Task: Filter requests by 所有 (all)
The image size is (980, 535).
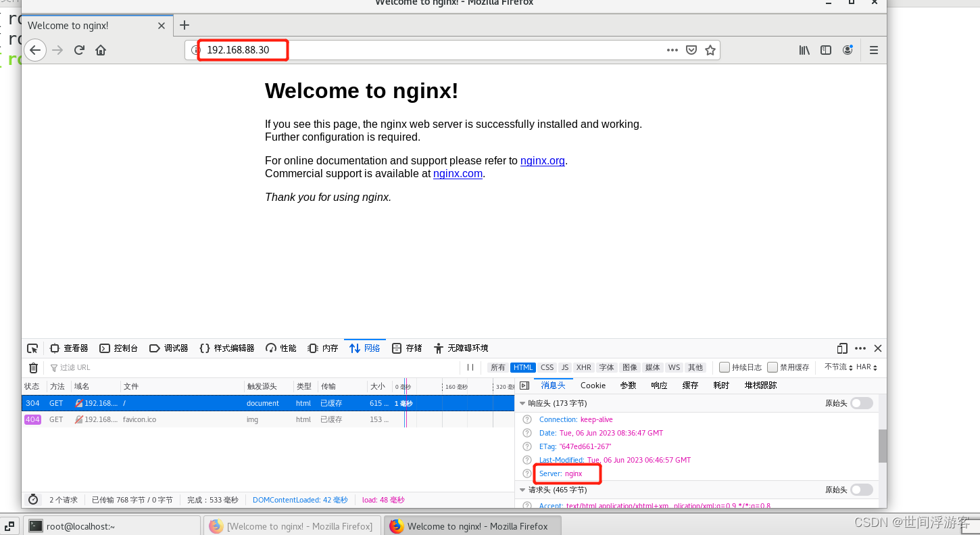Action: coord(498,368)
